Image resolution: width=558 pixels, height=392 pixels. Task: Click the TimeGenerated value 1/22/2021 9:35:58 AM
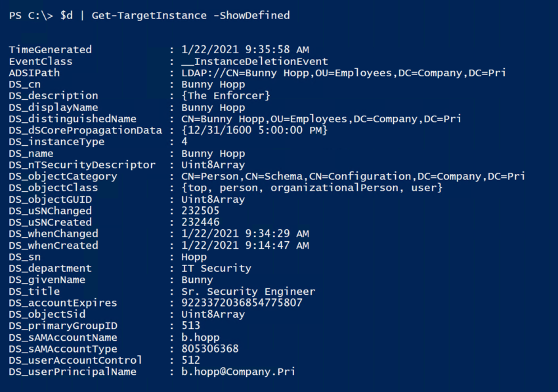[x=246, y=49]
